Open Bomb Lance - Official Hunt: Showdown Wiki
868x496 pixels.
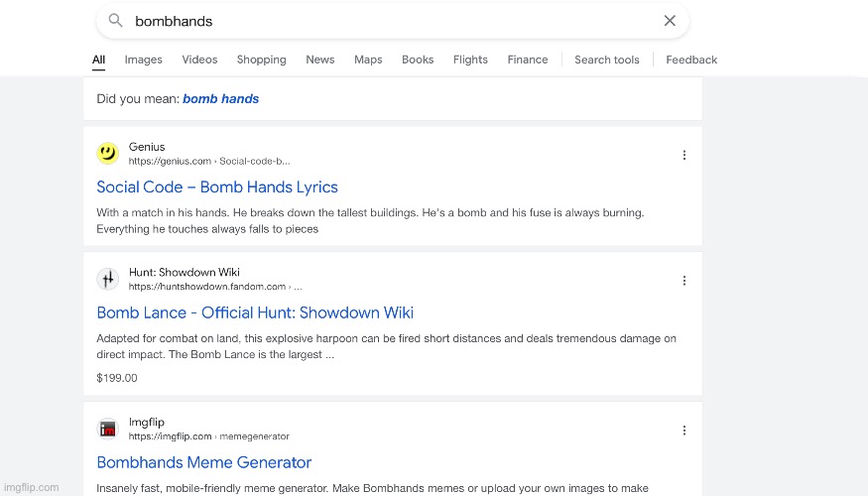[255, 312]
